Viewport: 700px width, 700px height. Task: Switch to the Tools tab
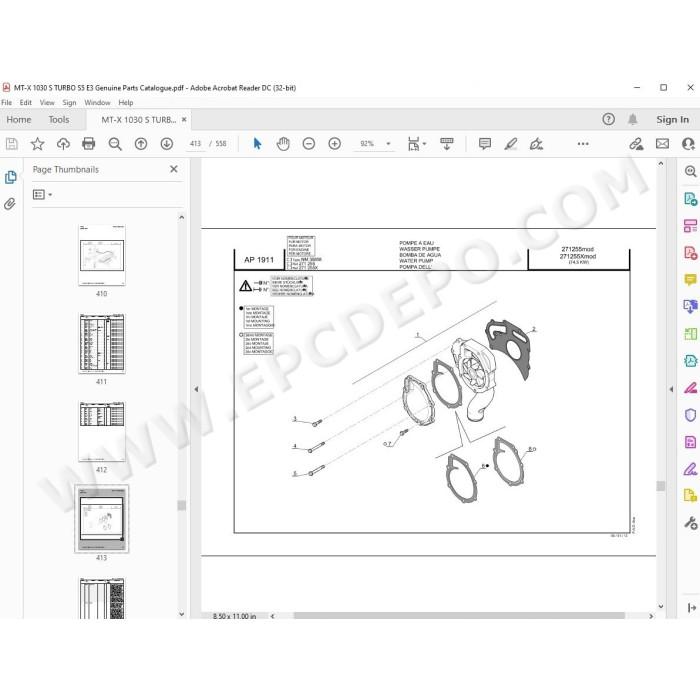tap(59, 120)
